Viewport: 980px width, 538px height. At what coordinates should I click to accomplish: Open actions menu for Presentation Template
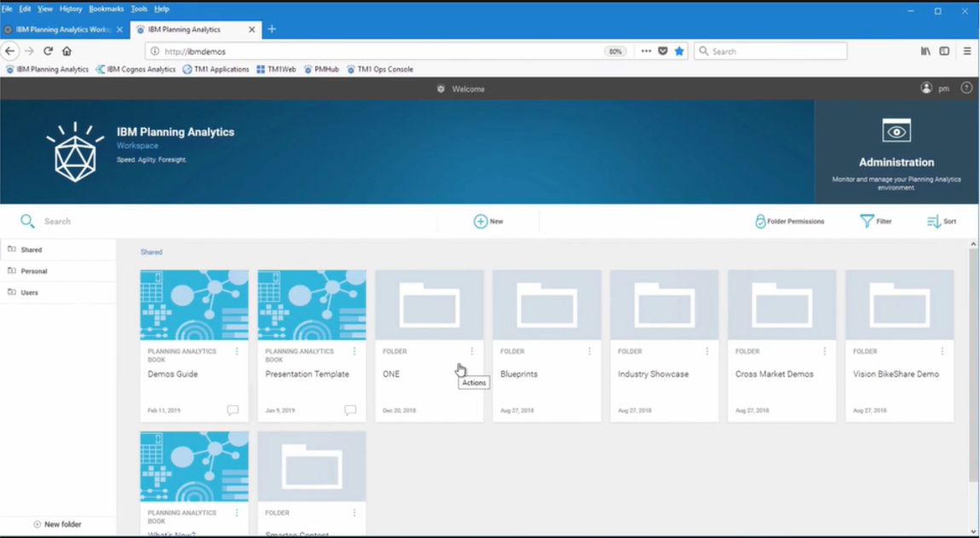(x=355, y=351)
